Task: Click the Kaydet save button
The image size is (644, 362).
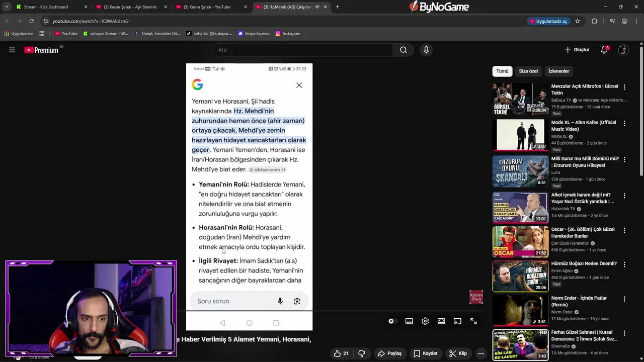Action: click(x=425, y=353)
